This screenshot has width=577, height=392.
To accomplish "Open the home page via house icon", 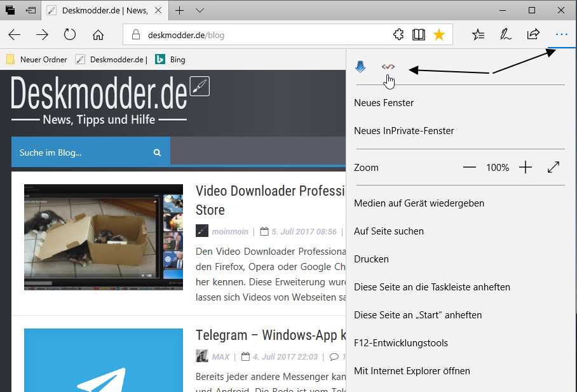I will [x=98, y=35].
